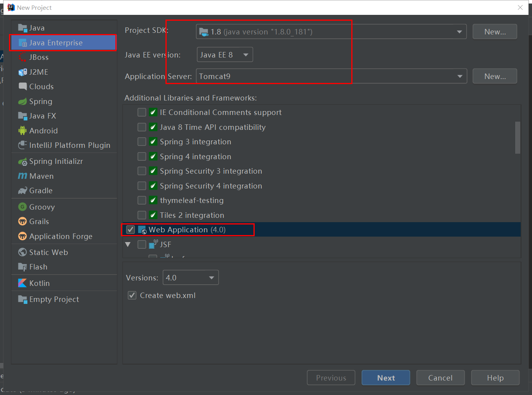532x395 pixels.
Task: Select the Gradle project type
Action: pos(64,190)
